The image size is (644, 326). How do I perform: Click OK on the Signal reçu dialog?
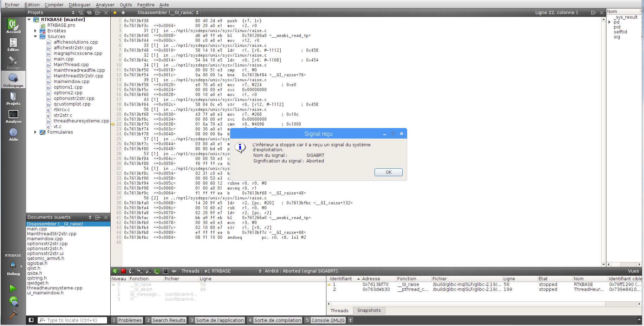click(x=388, y=172)
